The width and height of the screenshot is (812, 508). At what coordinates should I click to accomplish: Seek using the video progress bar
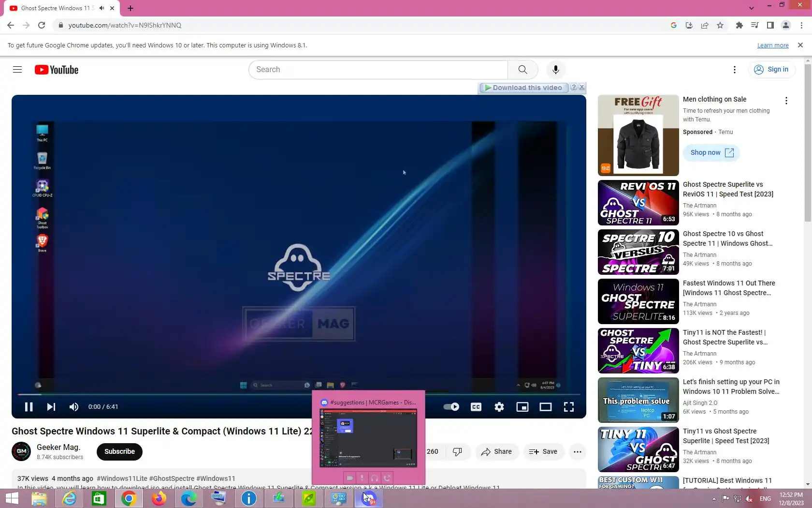[x=299, y=394]
